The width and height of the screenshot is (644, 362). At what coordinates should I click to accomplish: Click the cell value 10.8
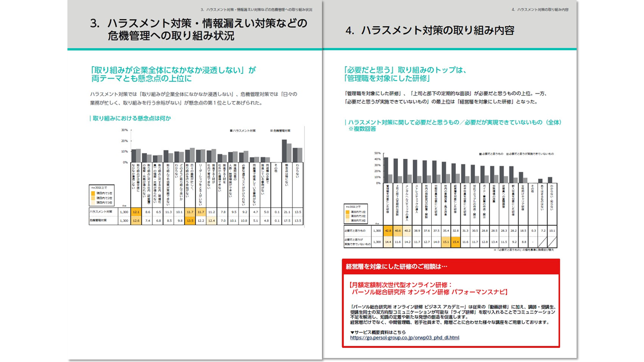[244, 220]
